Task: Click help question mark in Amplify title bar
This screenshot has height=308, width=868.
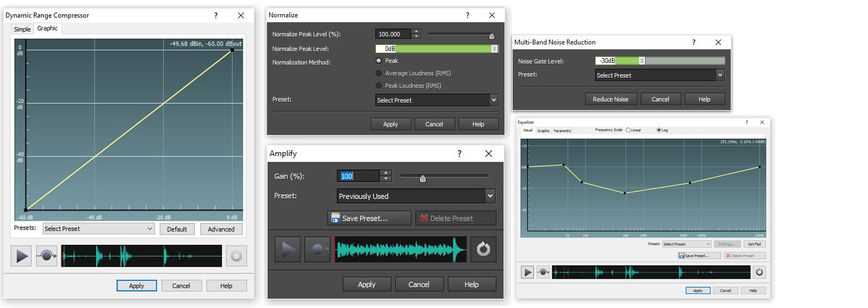Action: click(459, 153)
